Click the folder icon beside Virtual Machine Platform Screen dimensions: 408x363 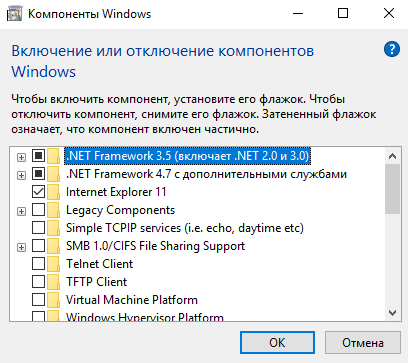click(x=53, y=300)
